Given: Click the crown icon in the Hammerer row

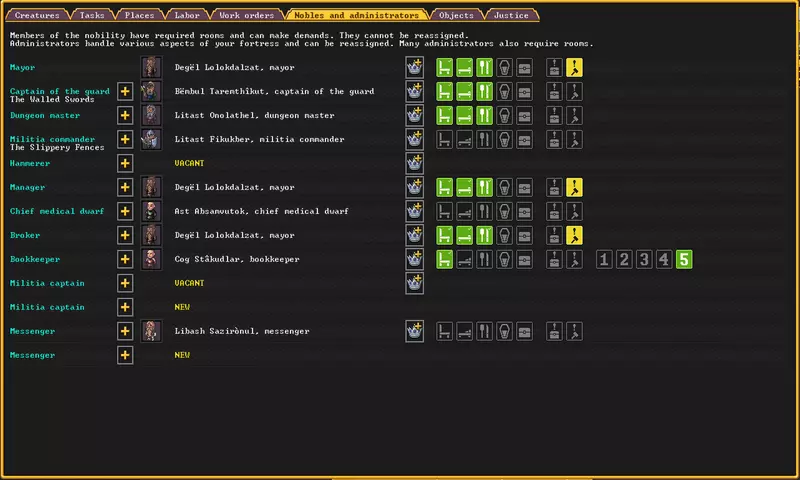Looking at the screenshot, I should click(x=414, y=163).
